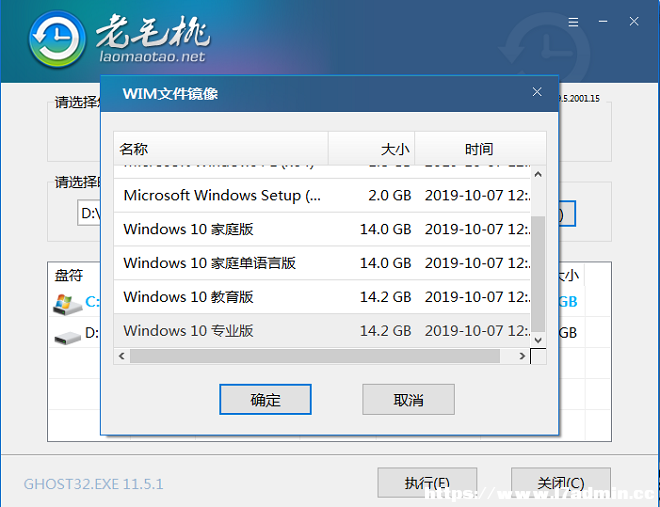Screen dimensions: 660x507
Task: Sort list by 大小 column header
Action: coord(372,149)
